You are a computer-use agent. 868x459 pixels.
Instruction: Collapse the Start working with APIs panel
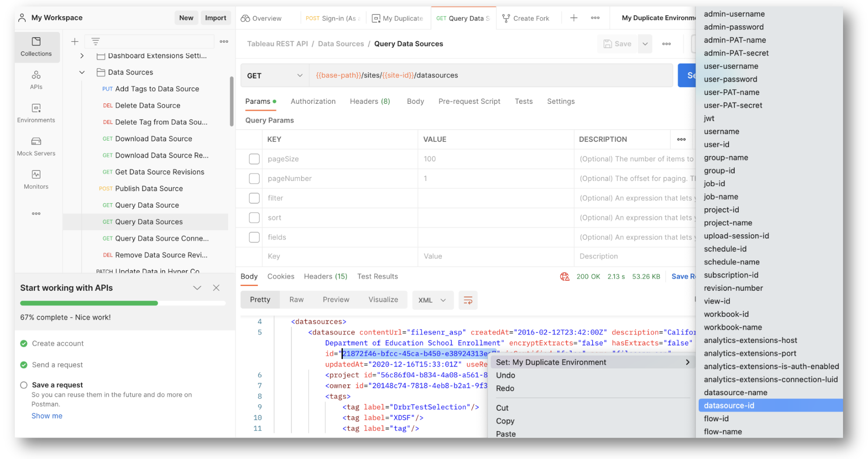197,288
